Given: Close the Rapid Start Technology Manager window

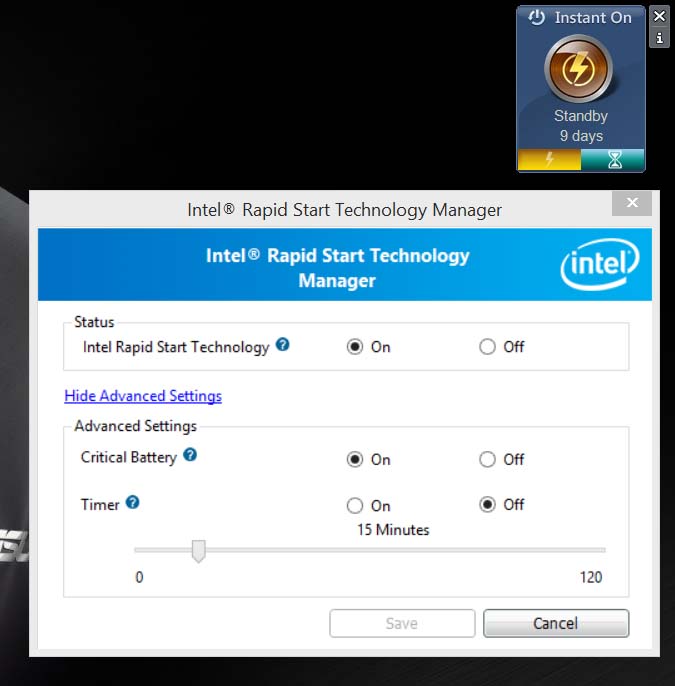Looking at the screenshot, I should 632,203.
